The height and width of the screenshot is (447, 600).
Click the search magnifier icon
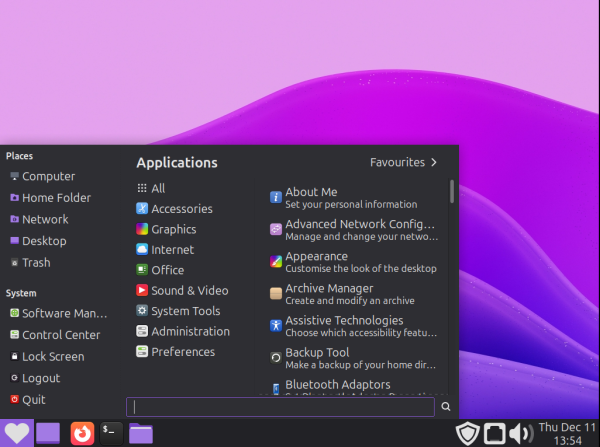[x=446, y=406]
